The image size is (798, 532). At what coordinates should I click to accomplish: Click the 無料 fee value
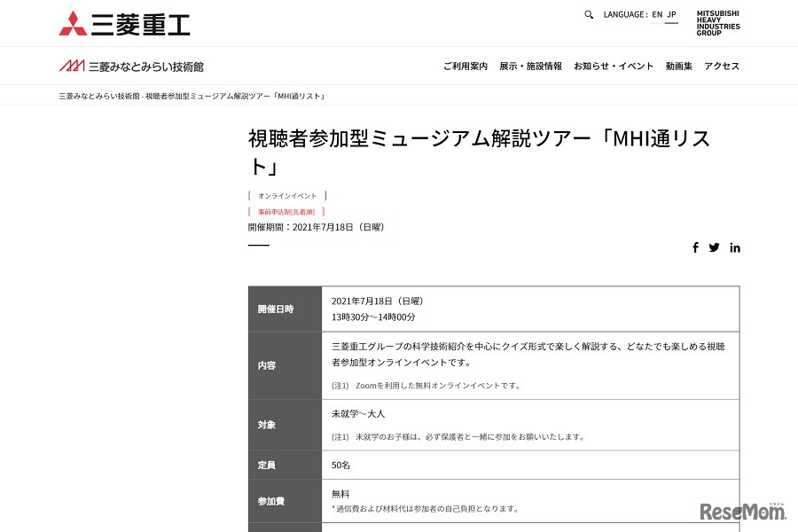340,493
